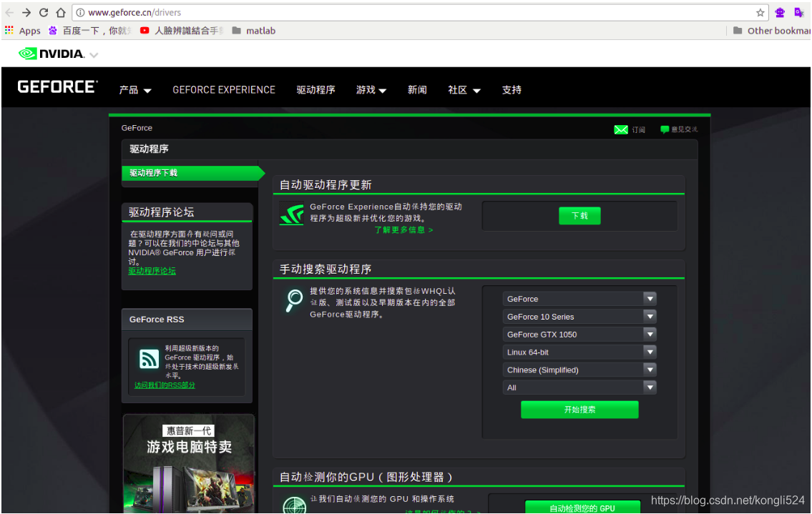This screenshot has height=514, width=812.
Task: Open the 新闻 navigation item
Action: pos(417,90)
